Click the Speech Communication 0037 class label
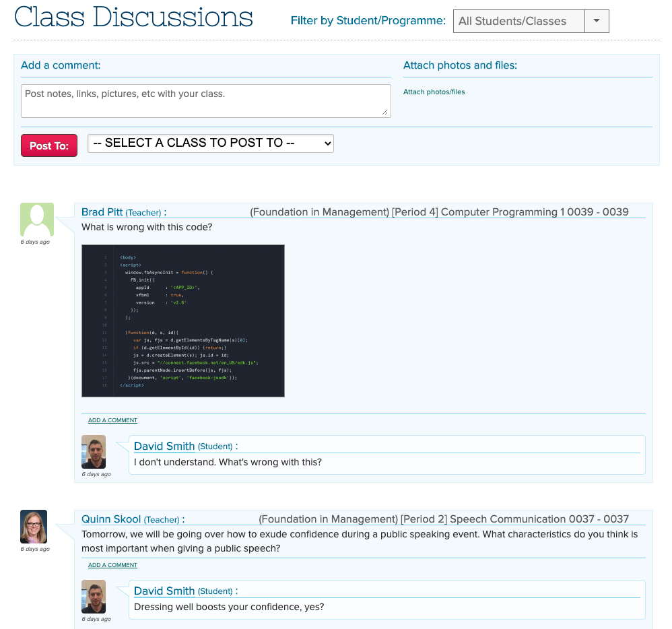The width and height of the screenshot is (672, 629). pyautogui.click(x=444, y=519)
